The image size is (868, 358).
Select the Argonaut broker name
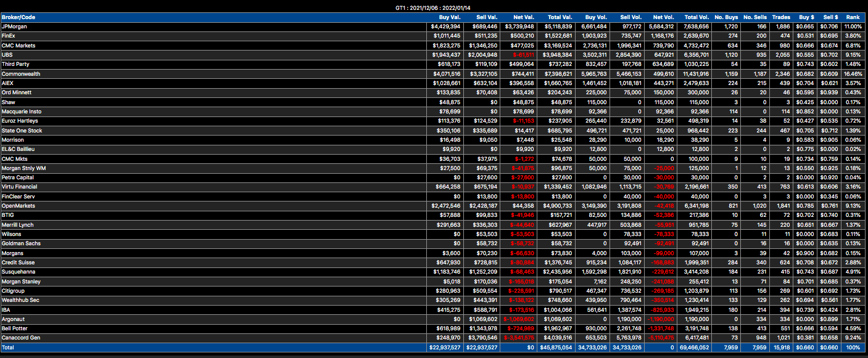coord(14,319)
